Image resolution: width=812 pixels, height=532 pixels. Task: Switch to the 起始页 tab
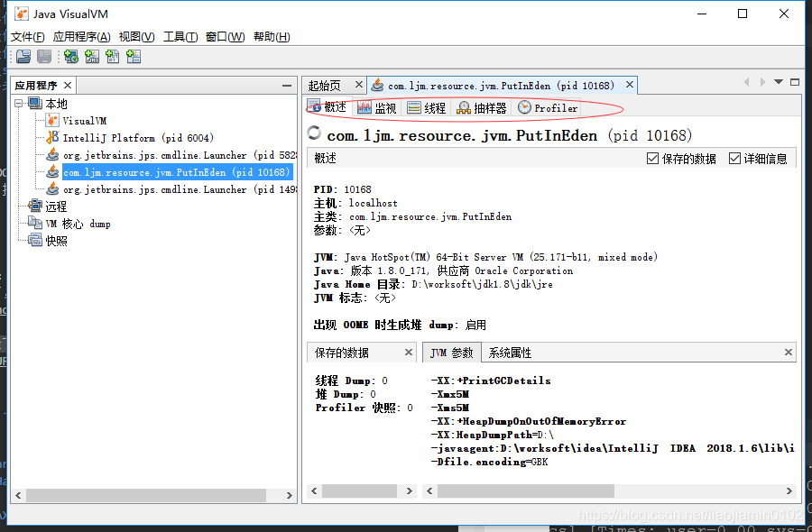pos(325,86)
